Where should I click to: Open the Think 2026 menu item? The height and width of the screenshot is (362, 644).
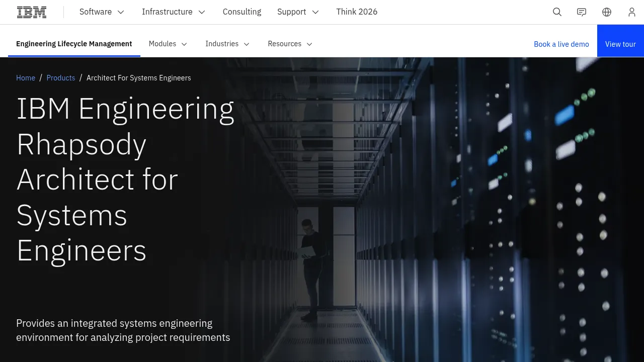pos(357,12)
